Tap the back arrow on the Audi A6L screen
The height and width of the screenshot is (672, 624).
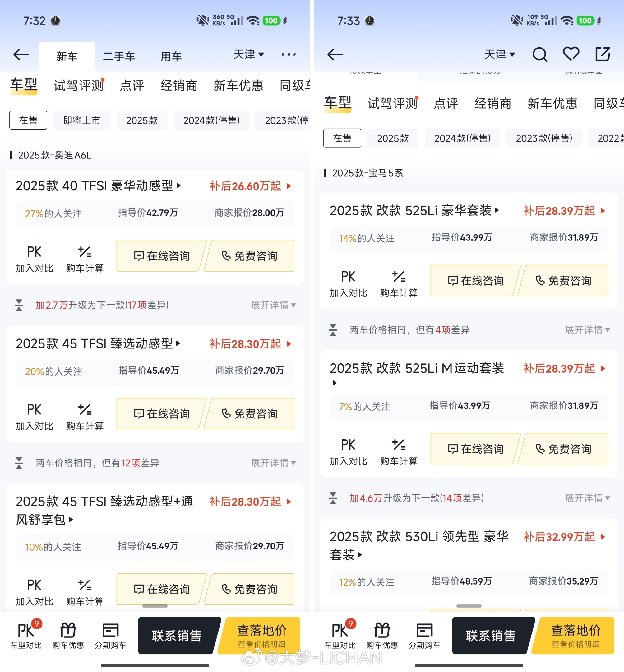(21, 54)
